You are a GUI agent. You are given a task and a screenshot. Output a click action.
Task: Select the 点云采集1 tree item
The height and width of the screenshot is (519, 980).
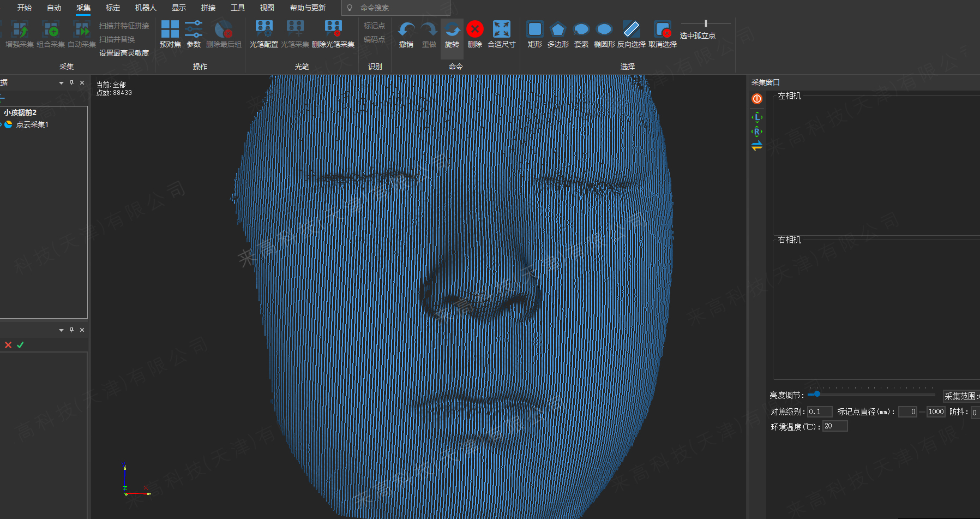[32, 124]
